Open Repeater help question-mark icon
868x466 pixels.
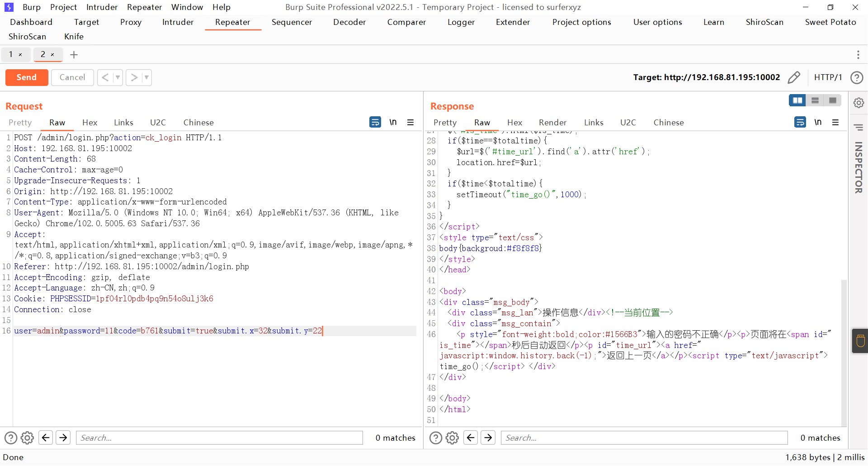click(x=857, y=77)
